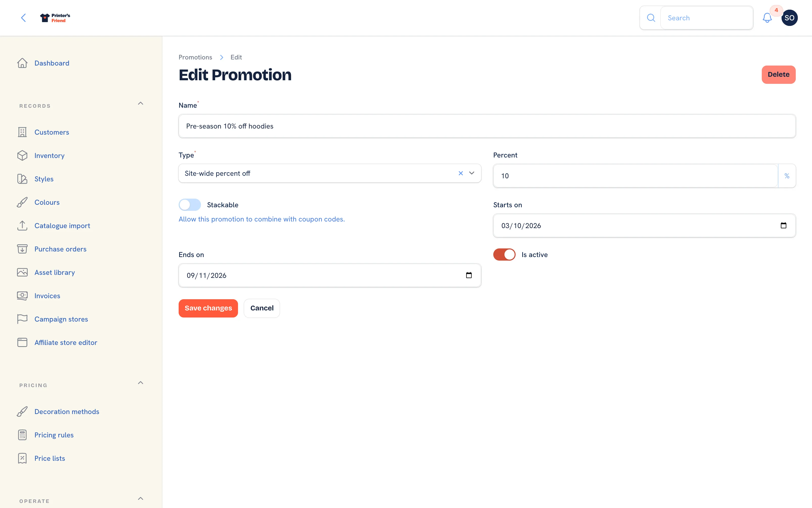Click the Promotions breadcrumb link
812x508 pixels.
(195, 57)
